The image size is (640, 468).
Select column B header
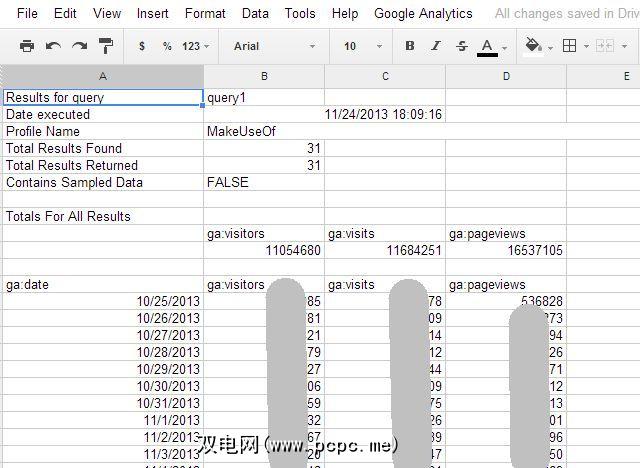(x=264, y=76)
